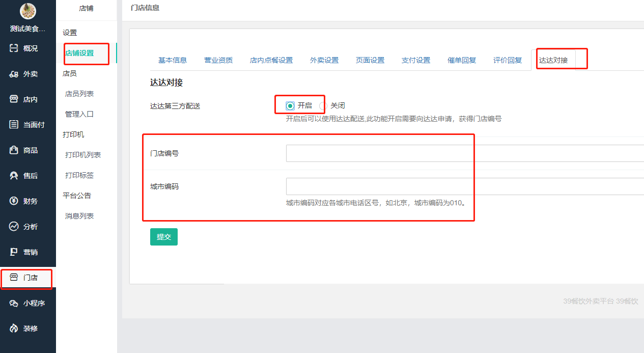Click the store avatar thumbnail
Viewport: 644px width, 353px height.
click(27, 12)
